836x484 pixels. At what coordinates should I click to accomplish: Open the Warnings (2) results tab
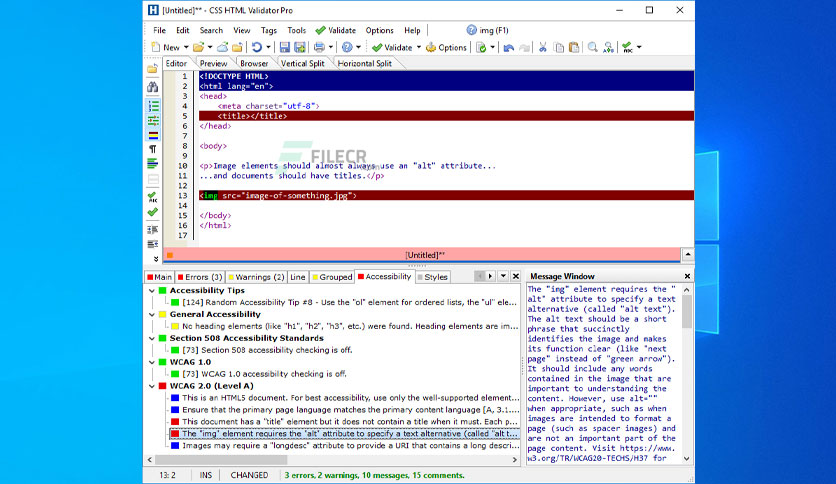[x=256, y=277]
